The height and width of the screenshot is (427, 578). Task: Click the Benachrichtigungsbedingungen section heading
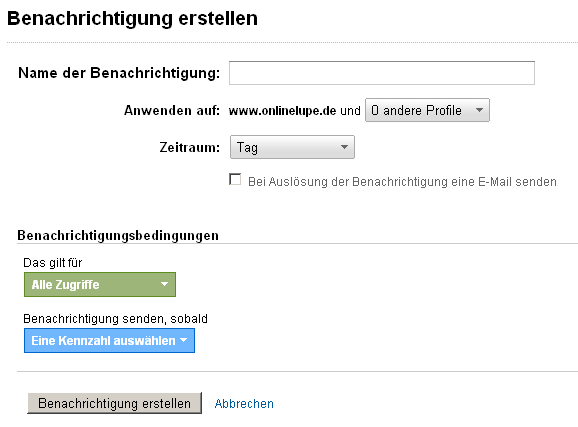pyautogui.click(x=118, y=235)
